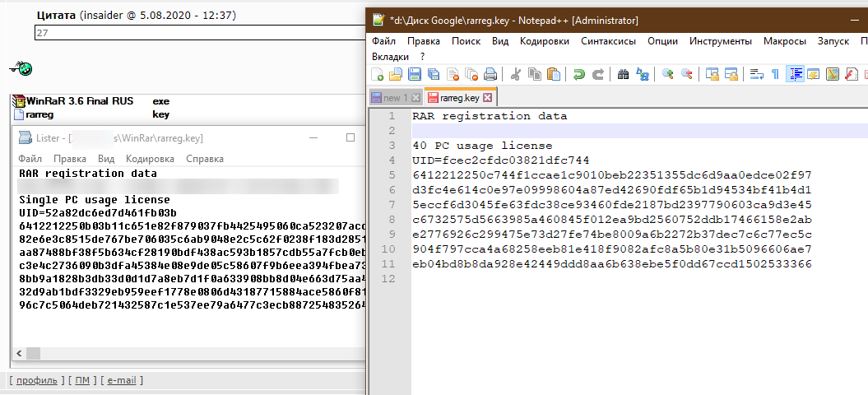The width and height of the screenshot is (868, 395).
Task: Click line number 12 in the Notepad++ margin
Action: 388,279
